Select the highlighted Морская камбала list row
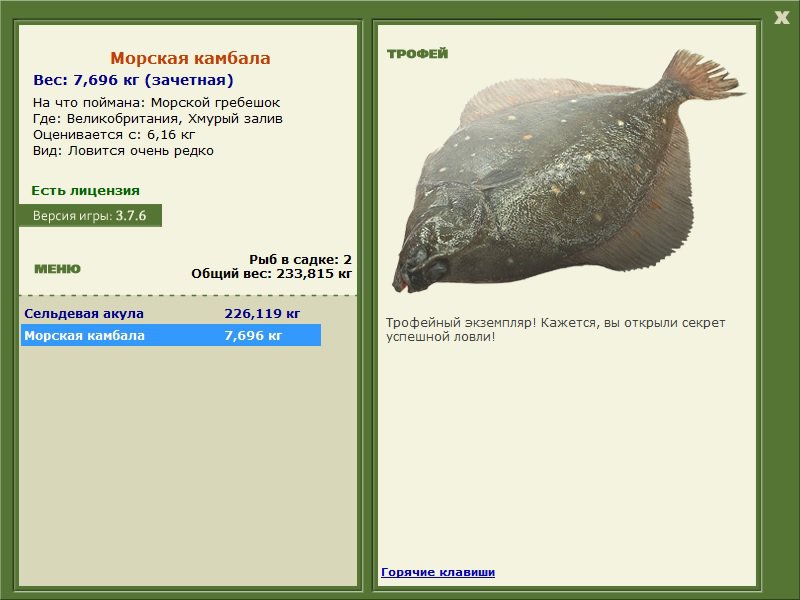 coord(170,336)
